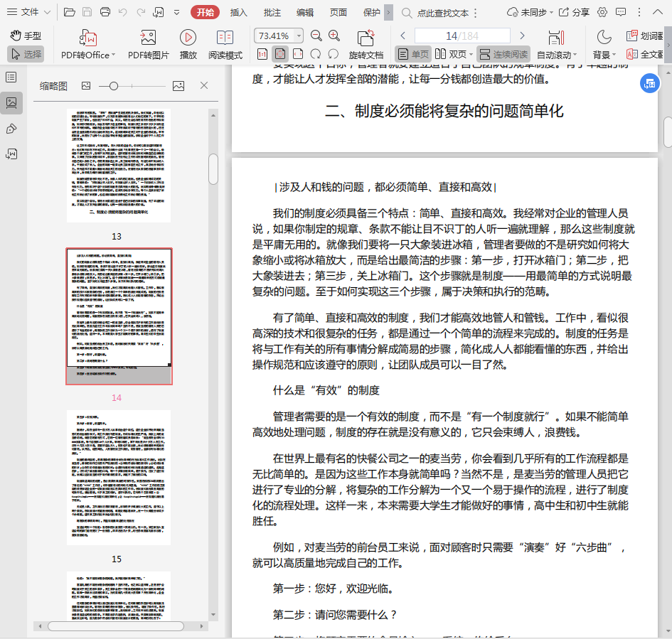Toggle the thumbnail panel sidebar icon

11,103
